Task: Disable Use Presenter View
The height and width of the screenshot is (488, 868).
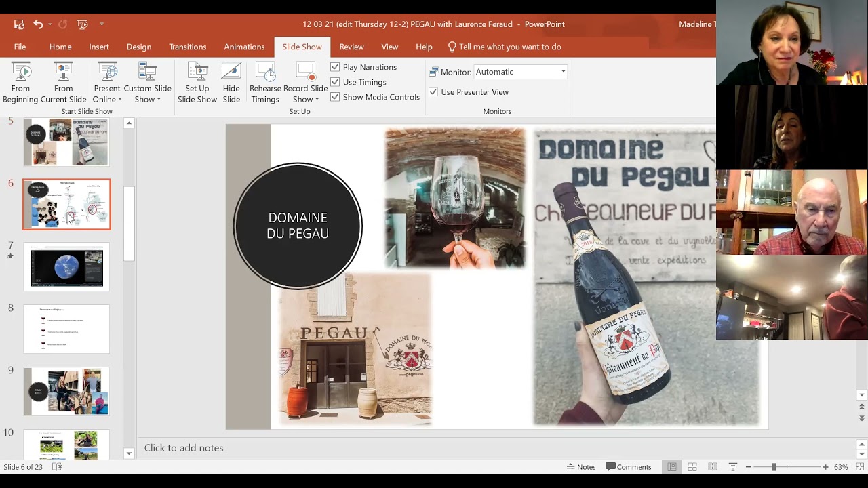Action: pos(433,92)
